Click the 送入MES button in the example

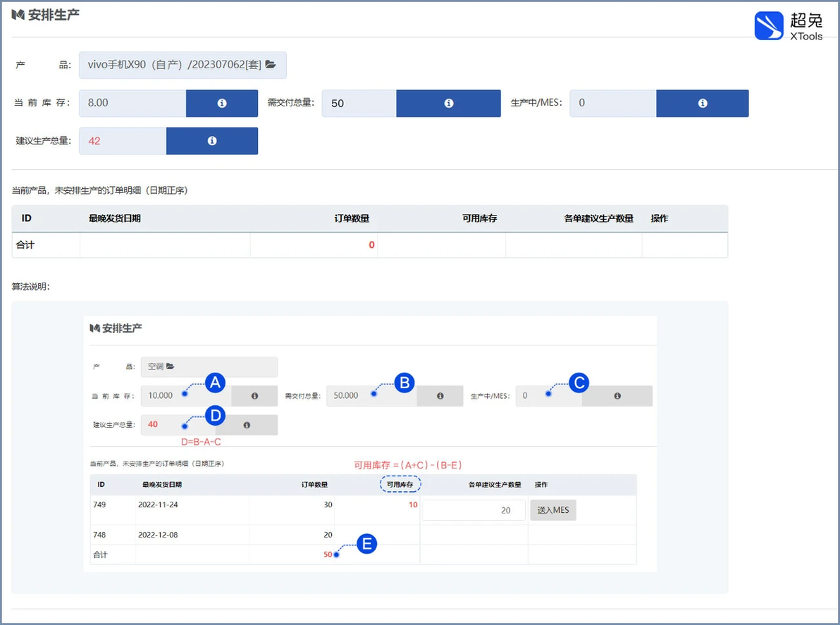553,510
